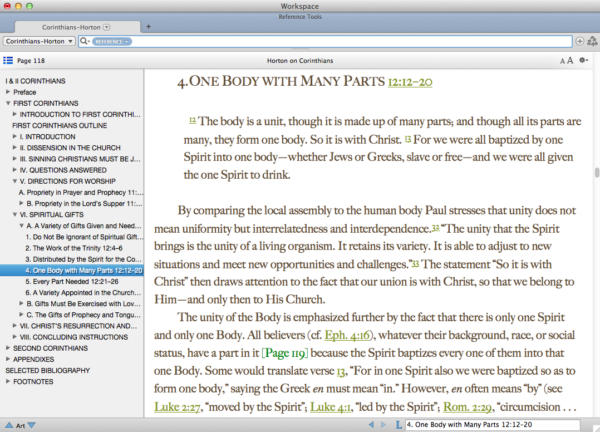Click the verse 12 marker
600x432 pixels.
click(192, 120)
